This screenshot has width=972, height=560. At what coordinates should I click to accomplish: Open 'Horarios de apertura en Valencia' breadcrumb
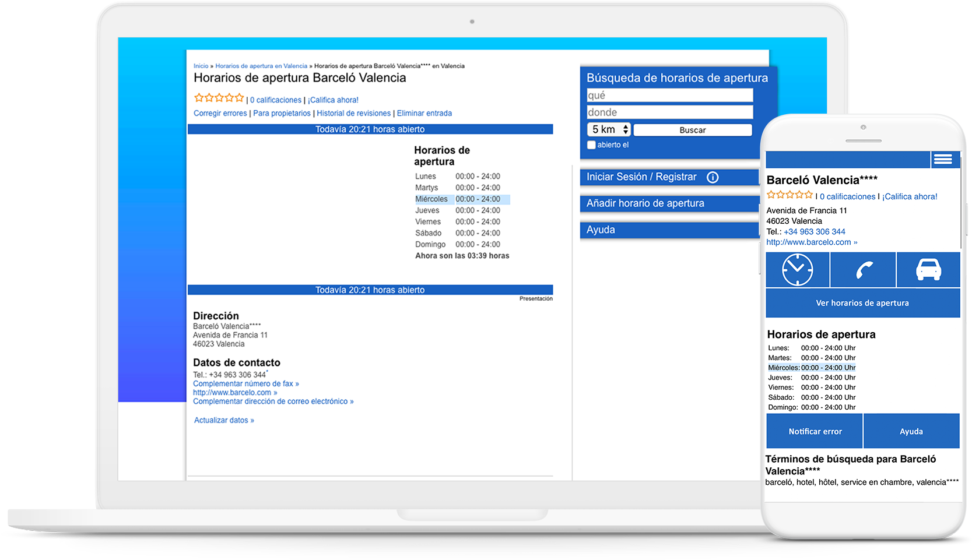point(261,66)
